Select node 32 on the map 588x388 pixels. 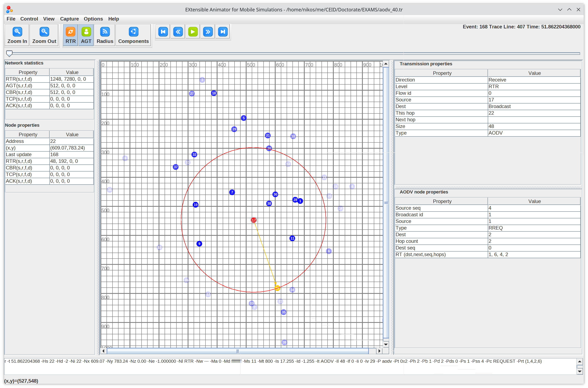tap(194, 155)
